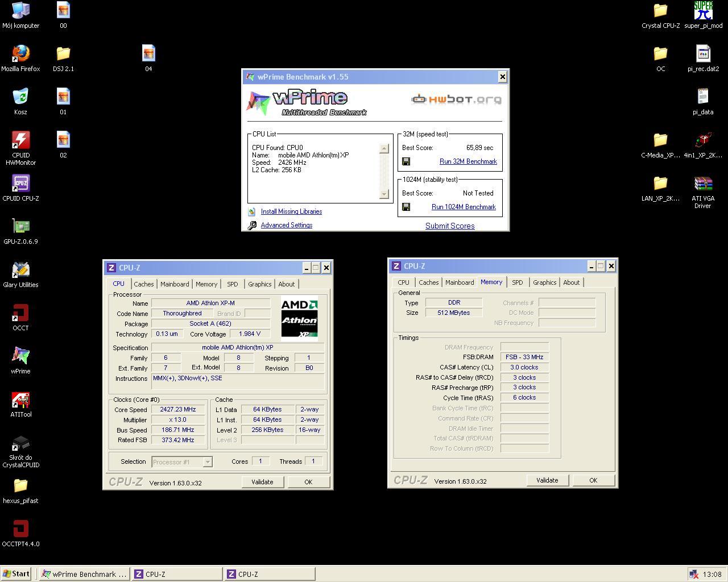Click the hwbot.org logo in wPrime
This screenshot has height=582, width=728.
coord(457,99)
